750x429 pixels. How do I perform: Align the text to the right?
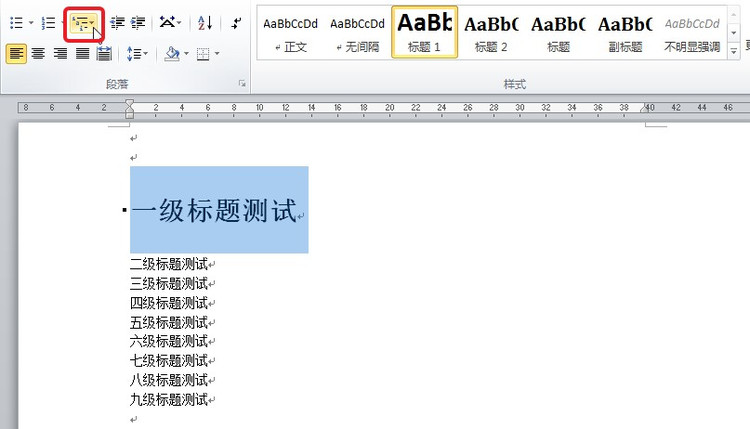[60, 54]
